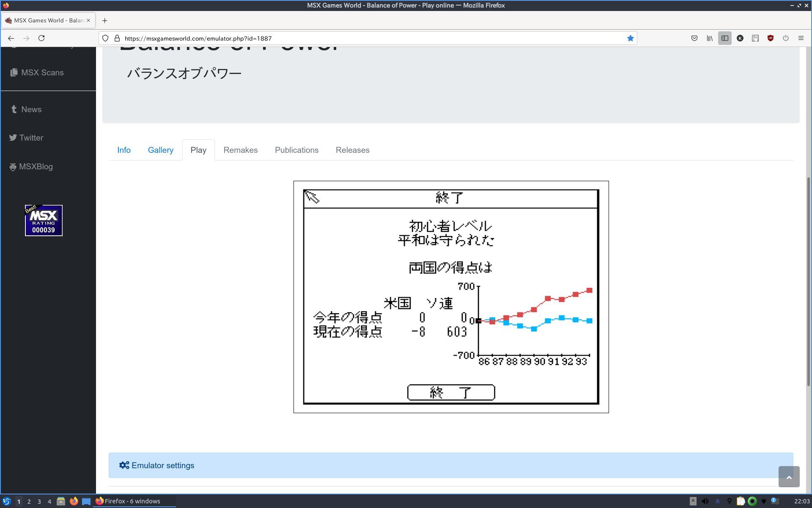Toggle the bookmark star for this page
This screenshot has height=508, width=812.
(630, 38)
